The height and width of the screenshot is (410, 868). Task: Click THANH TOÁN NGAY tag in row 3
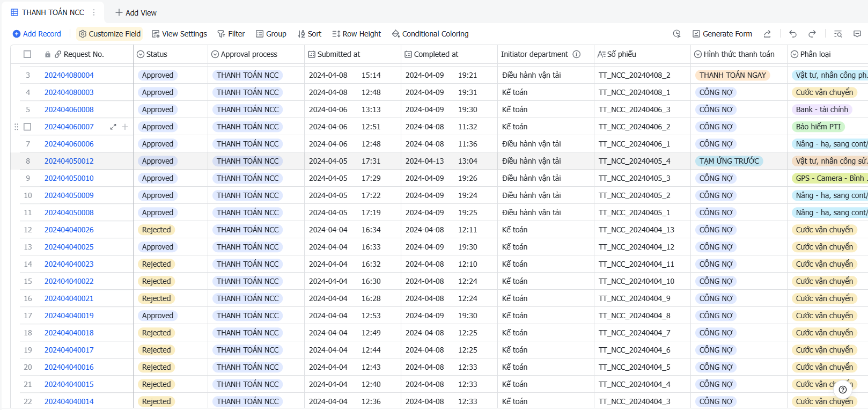coord(733,75)
